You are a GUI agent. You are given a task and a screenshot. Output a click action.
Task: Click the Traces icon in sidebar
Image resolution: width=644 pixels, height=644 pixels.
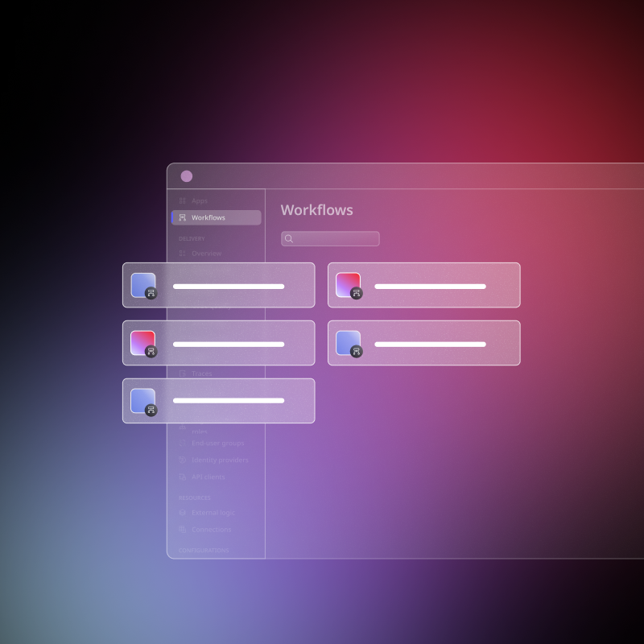(x=183, y=374)
